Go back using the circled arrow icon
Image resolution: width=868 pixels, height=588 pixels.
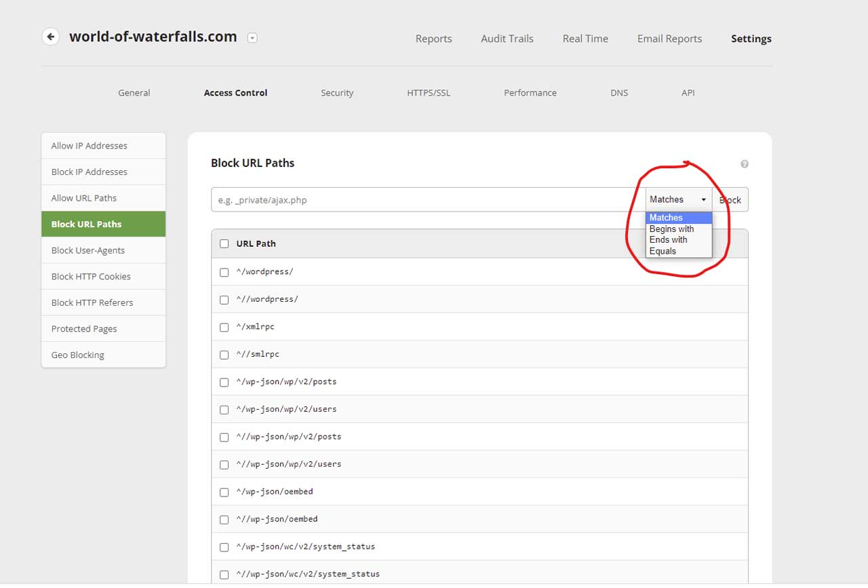click(x=51, y=37)
